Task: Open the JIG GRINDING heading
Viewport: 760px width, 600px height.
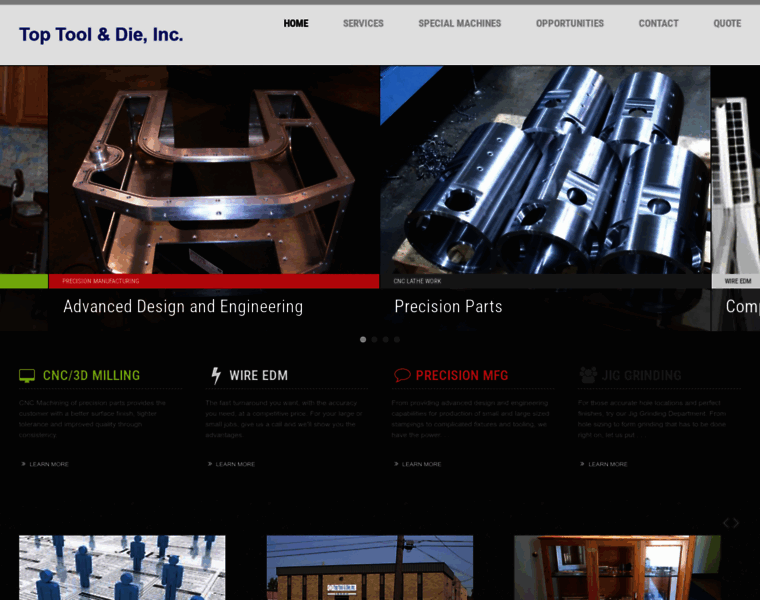Action: pyautogui.click(x=641, y=376)
